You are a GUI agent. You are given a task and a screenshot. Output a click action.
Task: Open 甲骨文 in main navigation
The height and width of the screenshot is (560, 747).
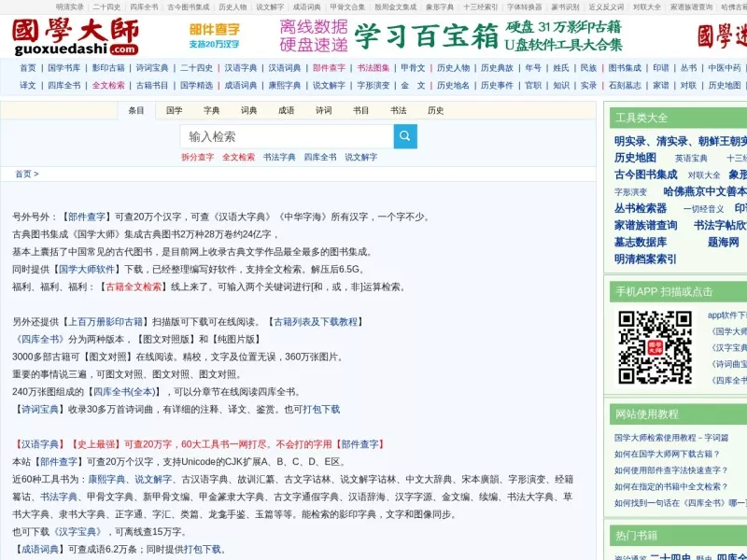(x=413, y=68)
